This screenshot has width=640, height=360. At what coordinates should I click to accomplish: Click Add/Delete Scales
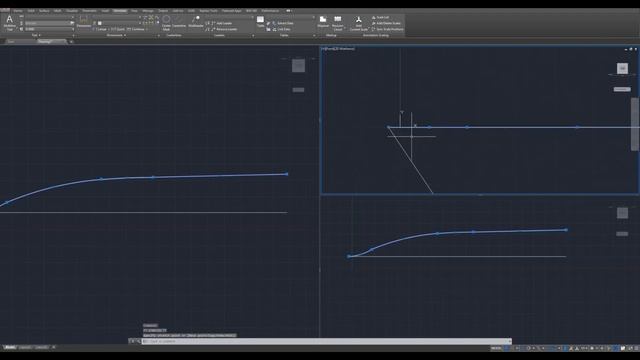click(386, 23)
